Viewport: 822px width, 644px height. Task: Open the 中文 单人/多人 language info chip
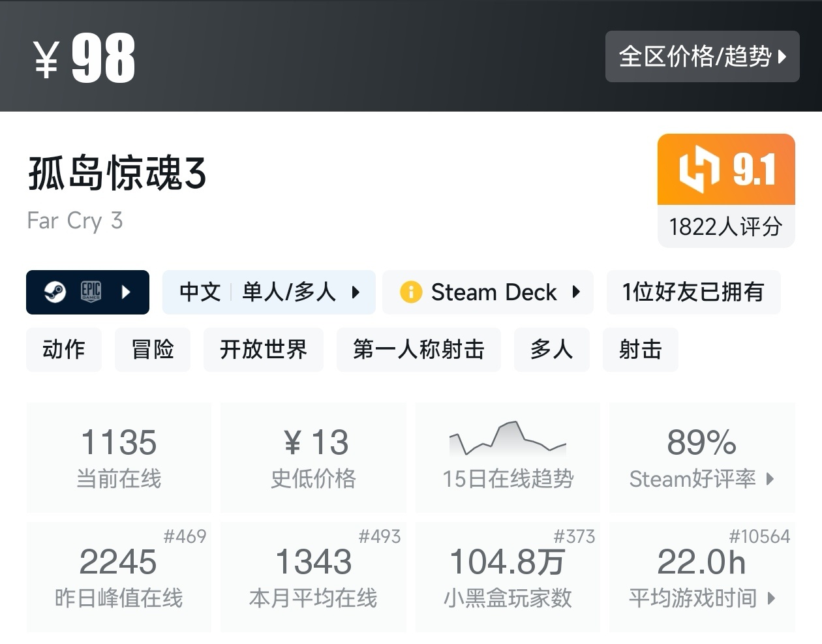pyautogui.click(x=269, y=292)
